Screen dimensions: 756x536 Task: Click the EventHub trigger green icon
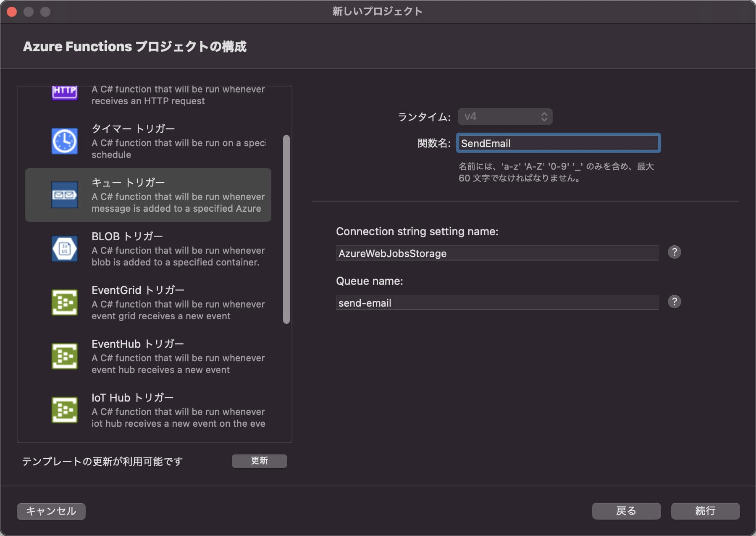65,356
